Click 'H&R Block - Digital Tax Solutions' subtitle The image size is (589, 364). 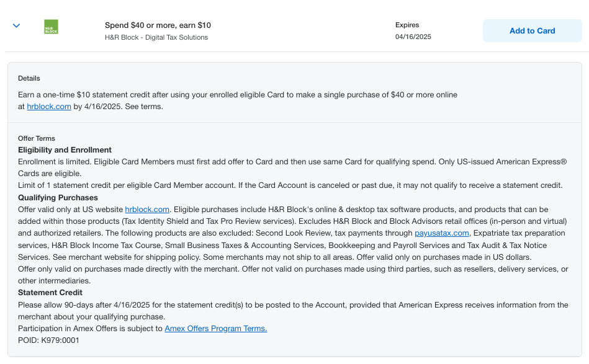[156, 38]
